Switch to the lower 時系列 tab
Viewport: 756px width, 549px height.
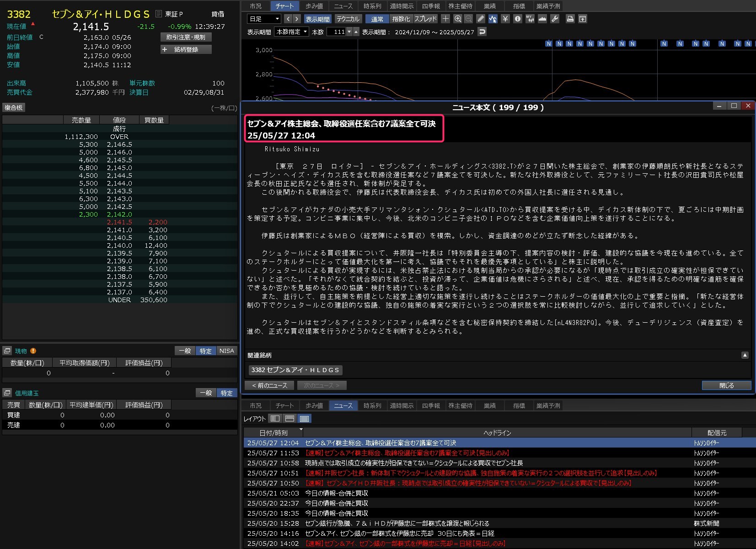372,405
